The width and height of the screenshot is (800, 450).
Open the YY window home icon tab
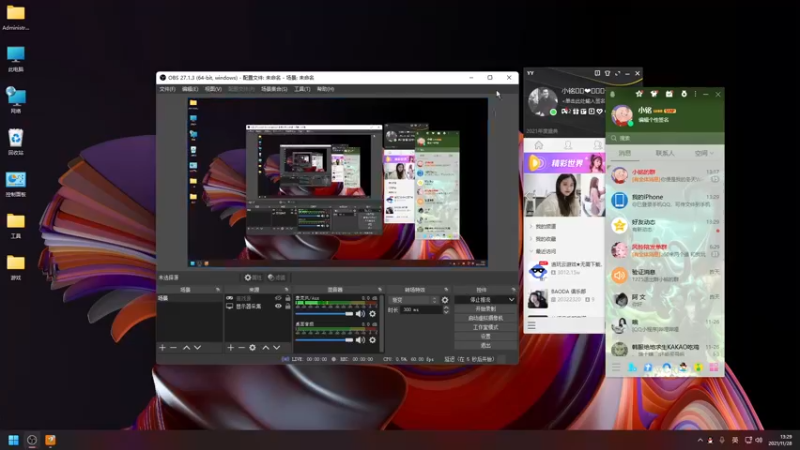538,145
